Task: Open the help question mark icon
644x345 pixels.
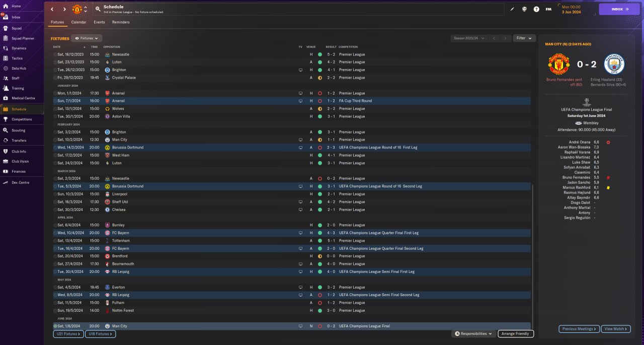Action: 536,9
